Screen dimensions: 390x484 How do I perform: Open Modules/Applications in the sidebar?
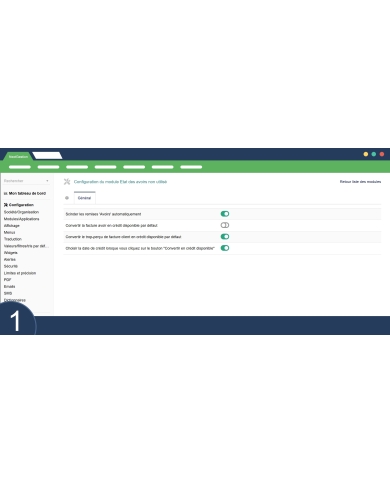point(22,219)
